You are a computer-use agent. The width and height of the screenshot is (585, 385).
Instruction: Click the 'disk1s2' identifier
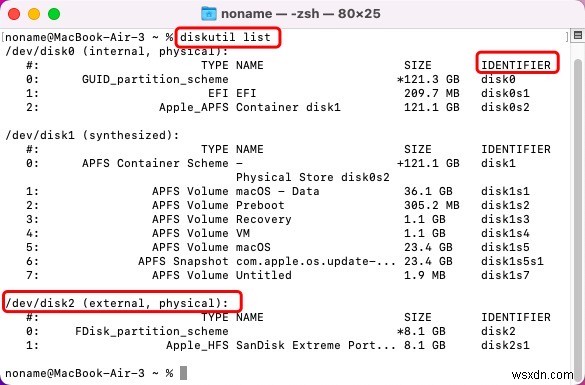(505, 205)
